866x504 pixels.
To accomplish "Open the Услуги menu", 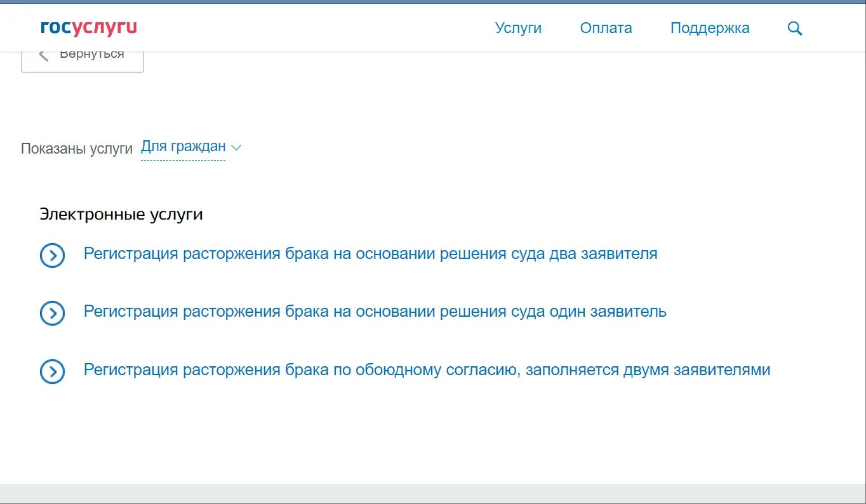I will point(518,28).
